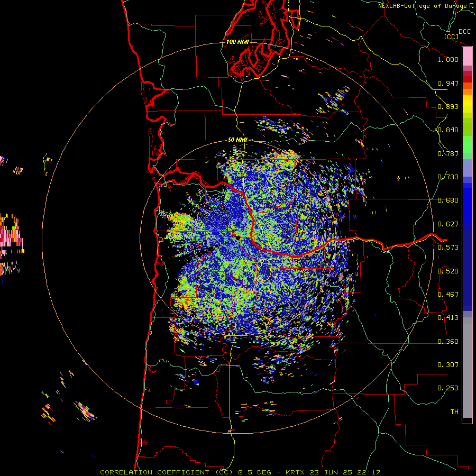476x476 pixels.
Task: Click the [CC] legend heading
Action: [452, 37]
